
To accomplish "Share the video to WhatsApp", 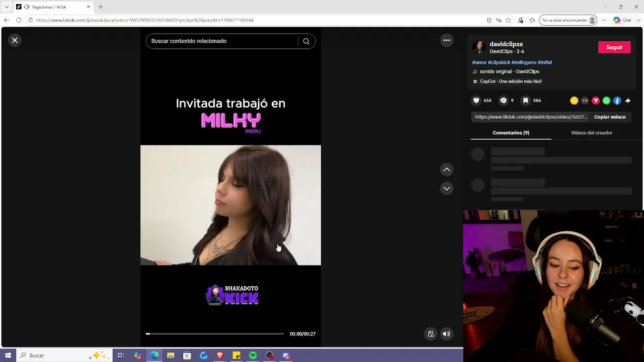I will [606, 101].
